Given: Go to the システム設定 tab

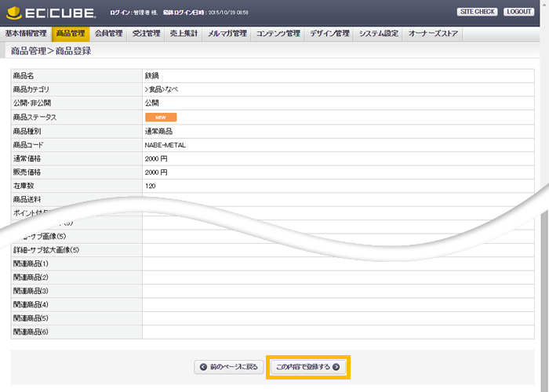Looking at the screenshot, I should coord(378,34).
